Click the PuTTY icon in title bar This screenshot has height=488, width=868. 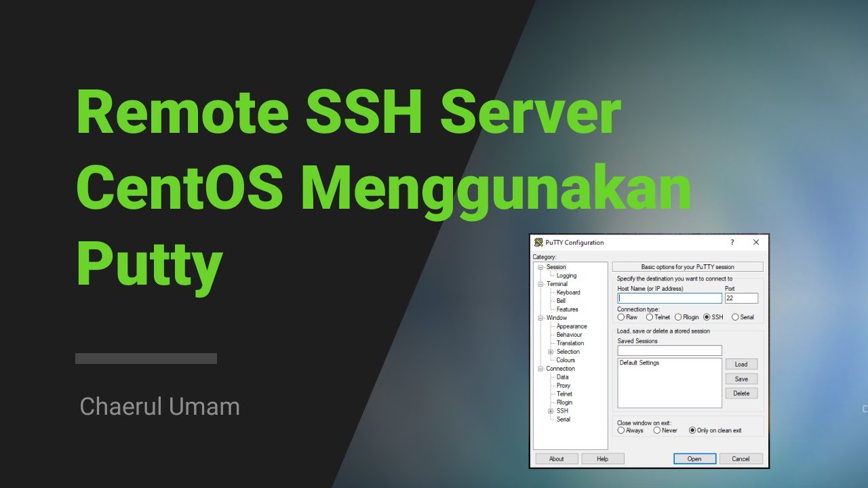point(538,243)
